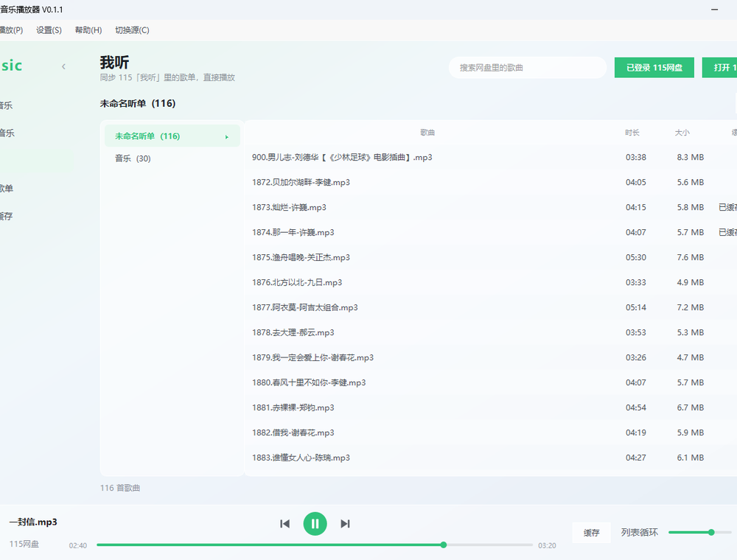This screenshot has height=560, width=737.
Task: Open the 播放(P) menu
Action: tap(11, 30)
